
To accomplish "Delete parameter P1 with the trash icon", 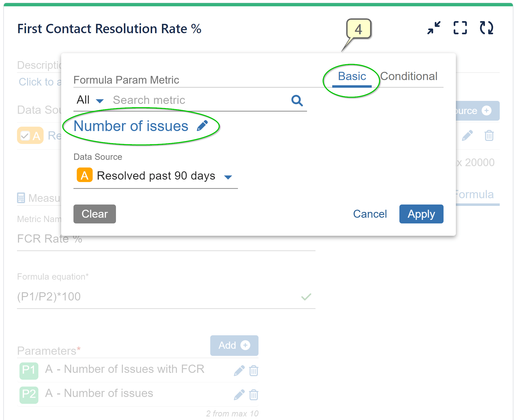I will point(254,370).
